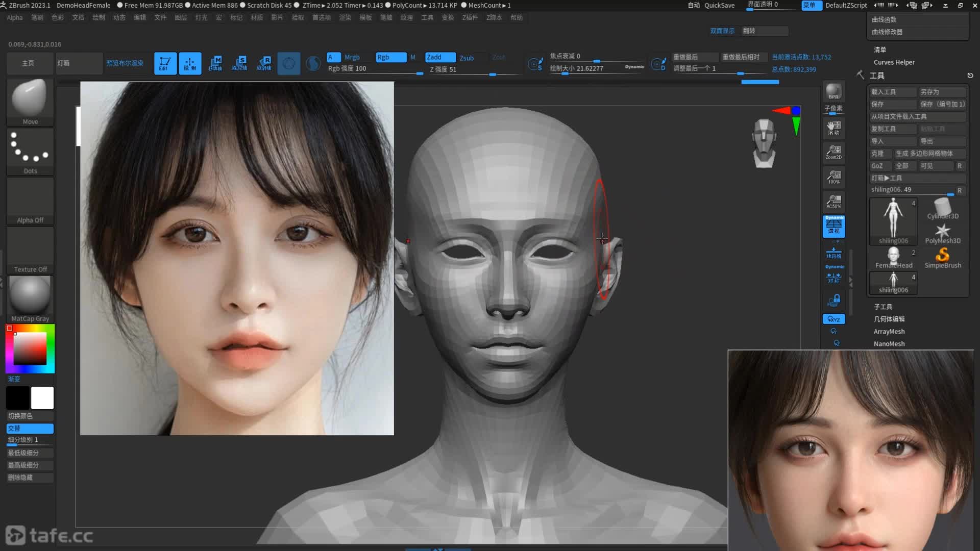Screen dimensions: 980x551
Task: Open the 帮助 help menu
Action: (x=517, y=17)
